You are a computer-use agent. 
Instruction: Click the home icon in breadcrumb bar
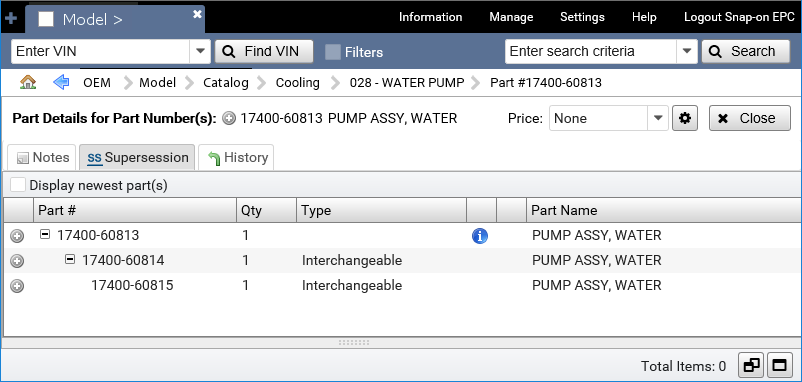[28, 82]
